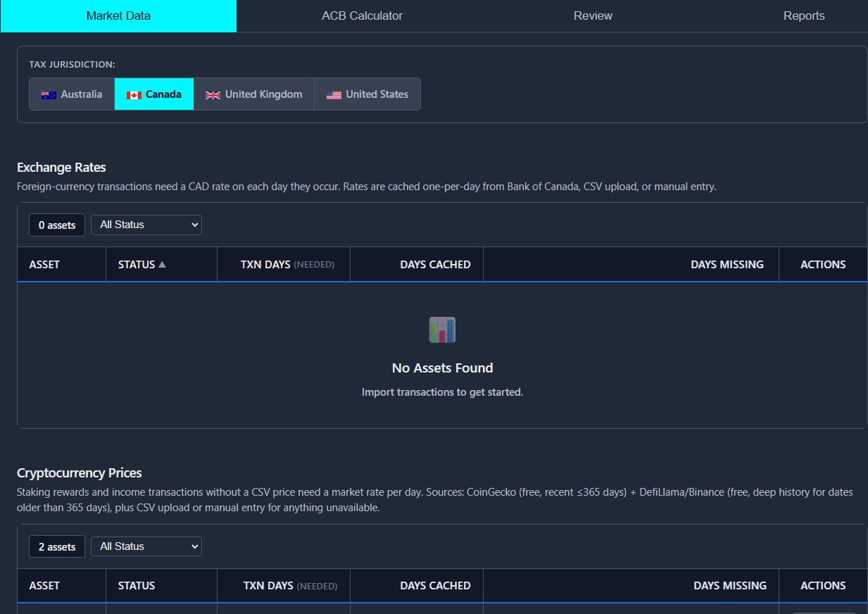The width and height of the screenshot is (868, 614).
Task: Click TXN DAYS header in Cryptocurrency Prices
Action: click(x=284, y=586)
